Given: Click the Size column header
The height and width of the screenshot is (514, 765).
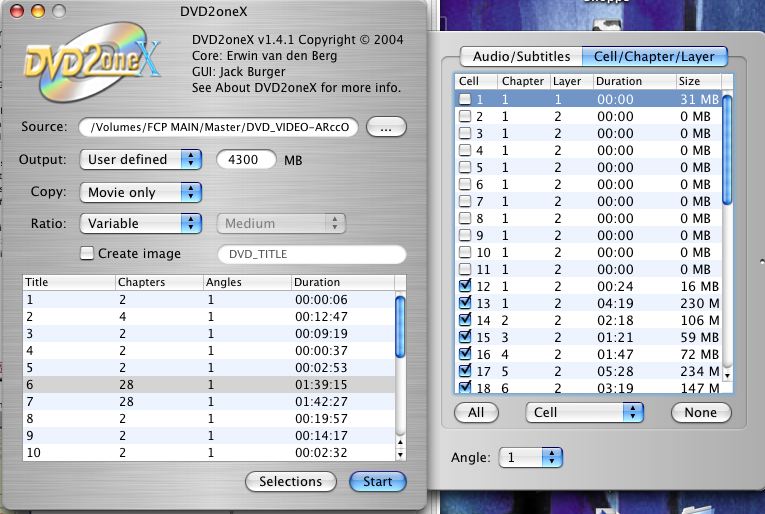Looking at the screenshot, I should 698,81.
